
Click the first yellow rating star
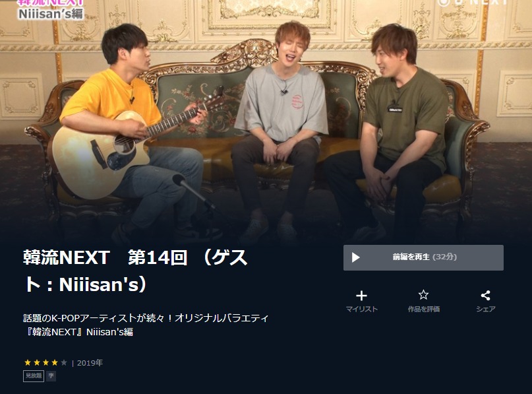(28, 363)
